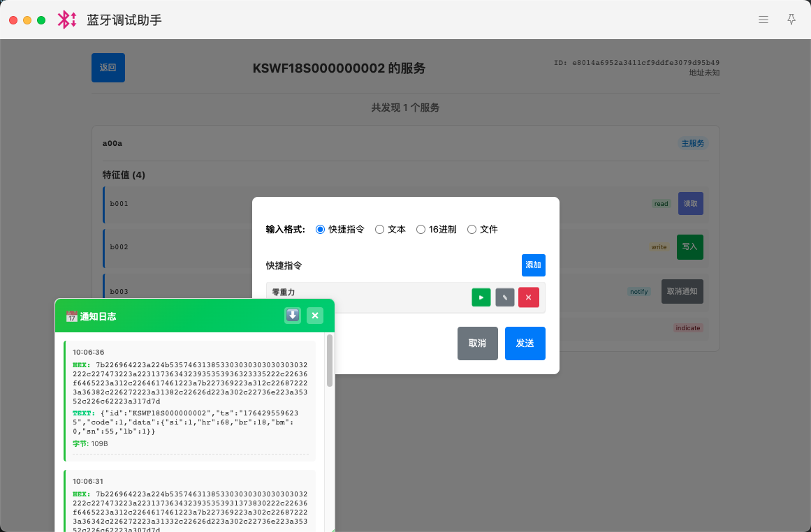Download the notification log

pos(293,316)
